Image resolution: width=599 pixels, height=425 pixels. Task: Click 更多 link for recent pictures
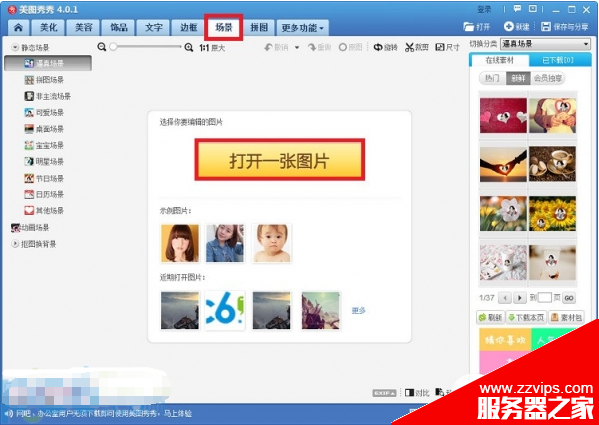[x=358, y=311]
